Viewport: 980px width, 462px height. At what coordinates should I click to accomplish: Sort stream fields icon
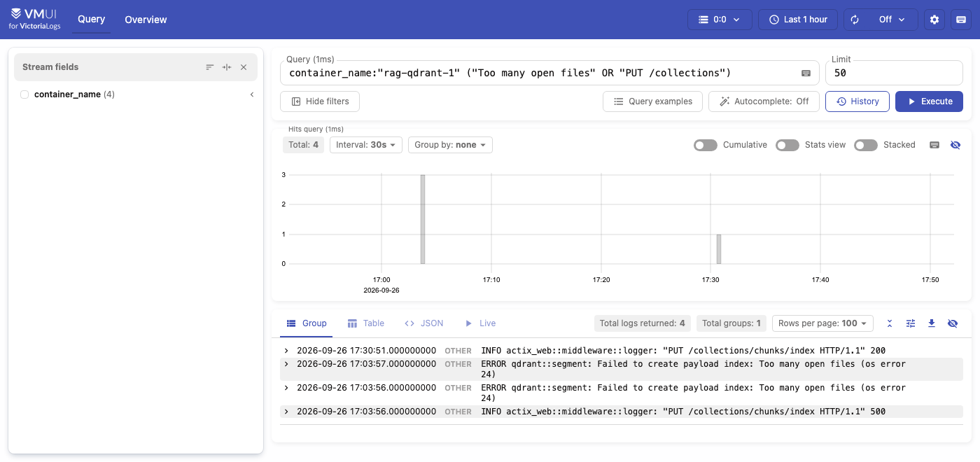210,67
